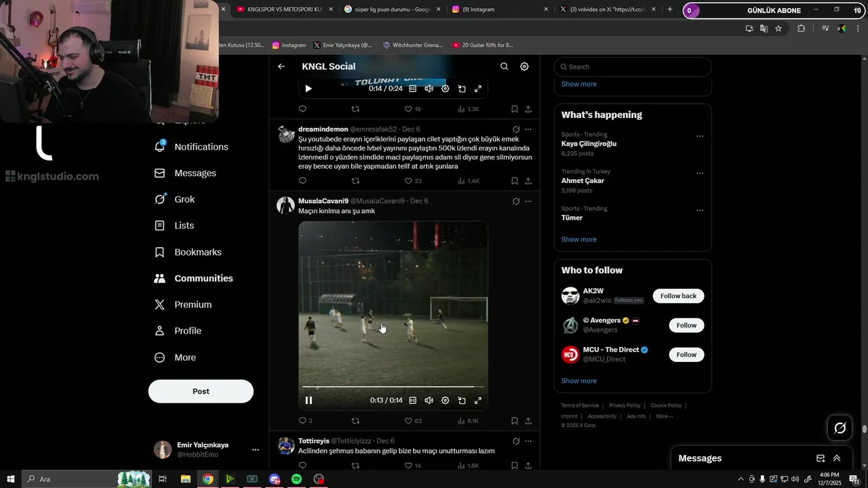Show more under Who to follow

[x=578, y=381]
